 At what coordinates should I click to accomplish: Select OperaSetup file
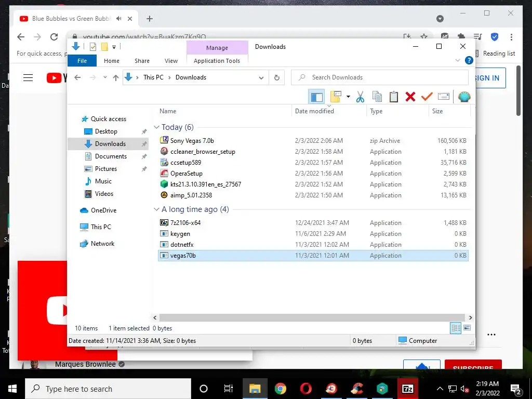click(x=313, y=174)
